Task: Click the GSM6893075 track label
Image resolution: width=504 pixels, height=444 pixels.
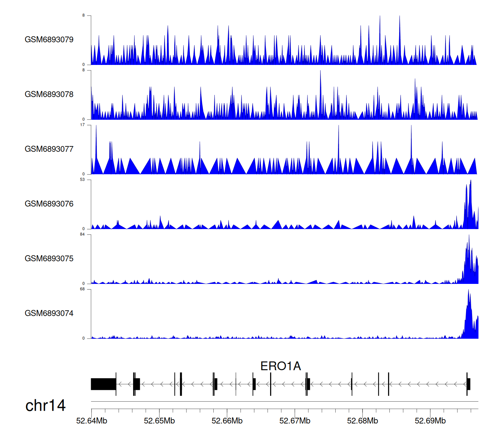Action: coord(49,259)
